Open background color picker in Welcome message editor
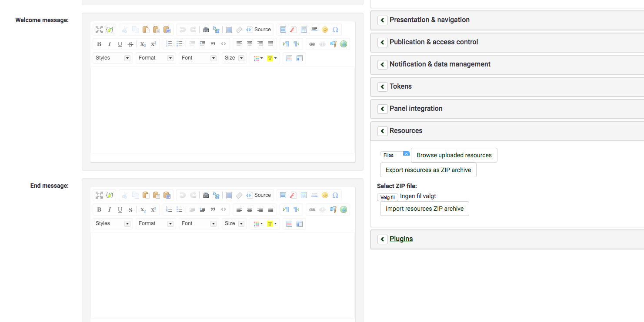 tap(272, 58)
